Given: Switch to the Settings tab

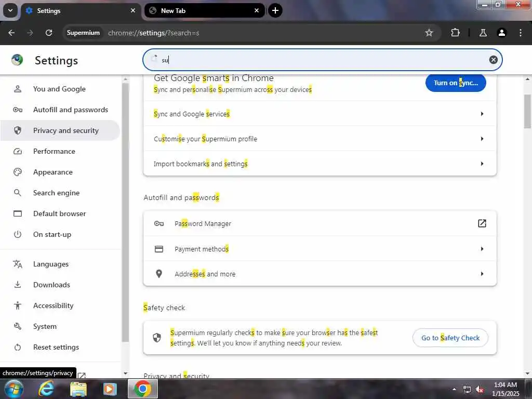Looking at the screenshot, I should pos(81,10).
